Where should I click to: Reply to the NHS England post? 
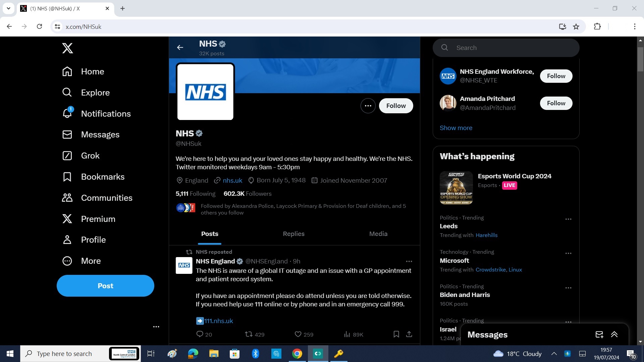[200, 334]
